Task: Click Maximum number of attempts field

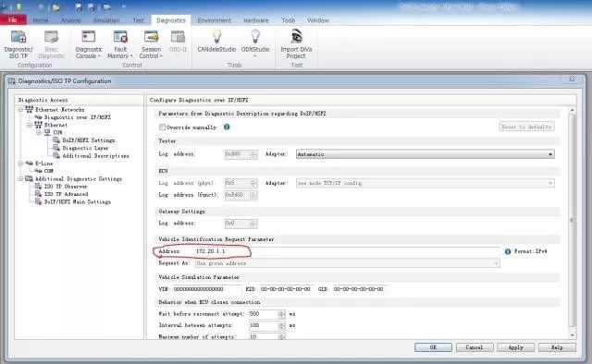Action: click(264, 336)
